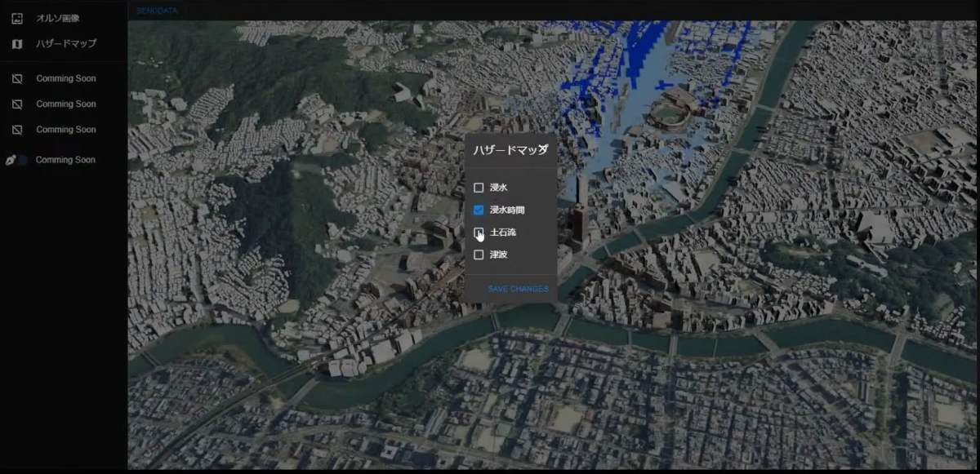The height and width of the screenshot is (474, 980).
Task: Select the ハザードマップ sidebar label
Action: tap(66, 43)
